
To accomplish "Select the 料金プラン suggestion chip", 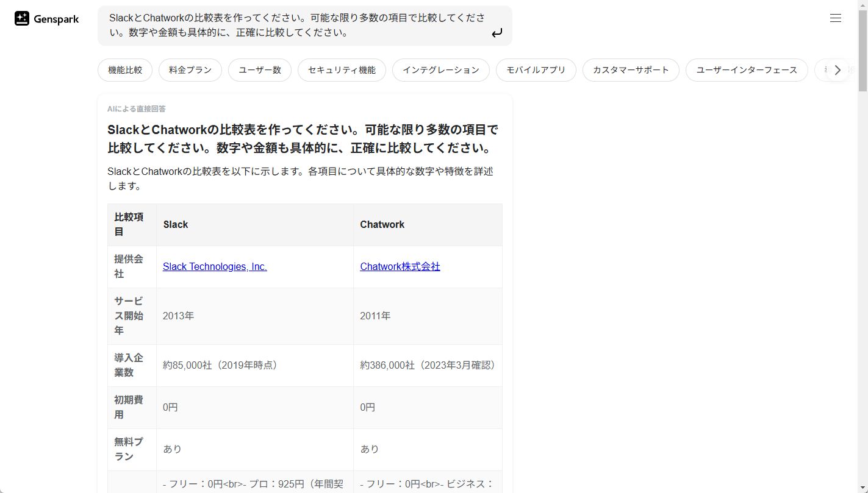I will (x=190, y=69).
